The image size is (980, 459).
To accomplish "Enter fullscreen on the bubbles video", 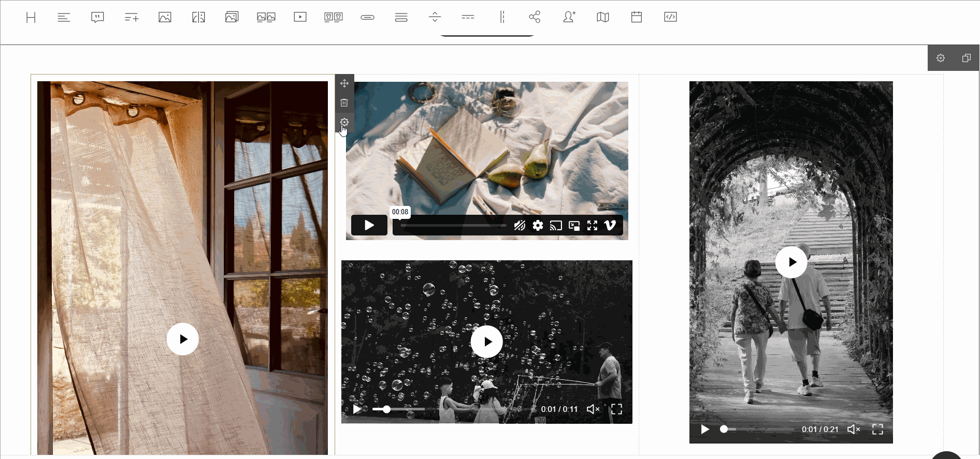I will coord(616,409).
